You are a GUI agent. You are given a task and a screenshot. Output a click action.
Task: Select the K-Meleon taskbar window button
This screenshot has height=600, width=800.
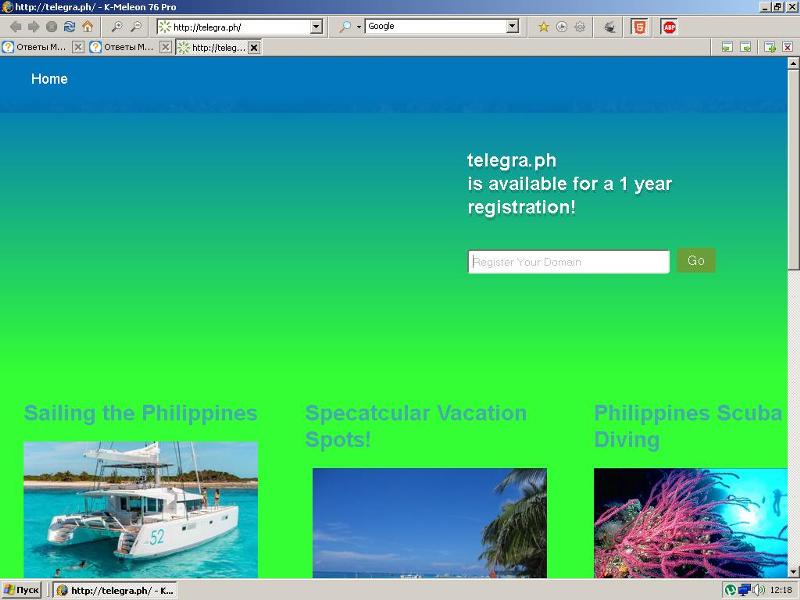(115, 590)
